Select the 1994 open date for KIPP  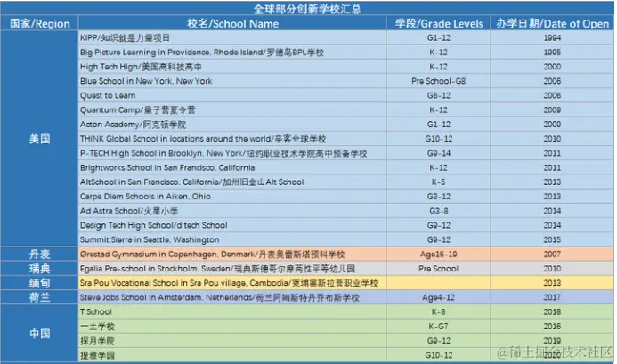552,37
